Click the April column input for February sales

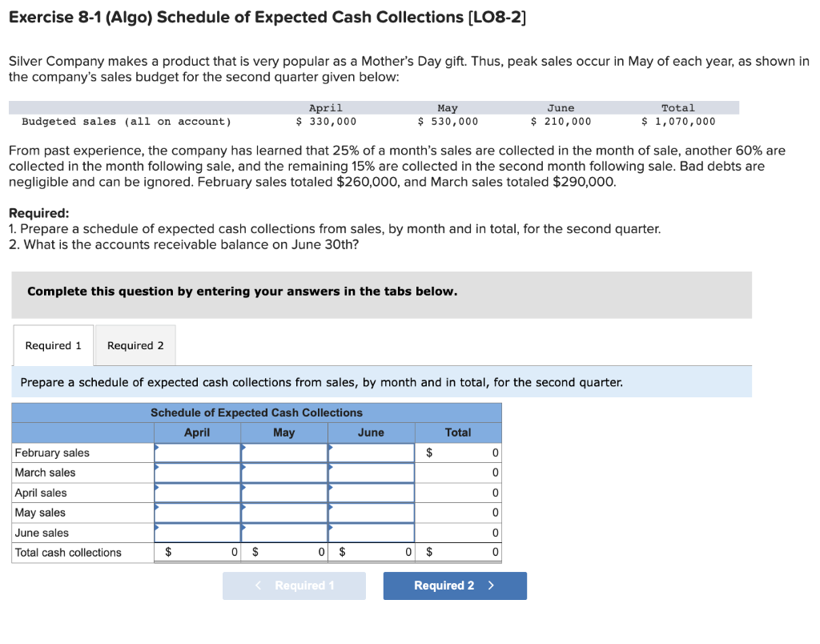pyautogui.click(x=197, y=453)
